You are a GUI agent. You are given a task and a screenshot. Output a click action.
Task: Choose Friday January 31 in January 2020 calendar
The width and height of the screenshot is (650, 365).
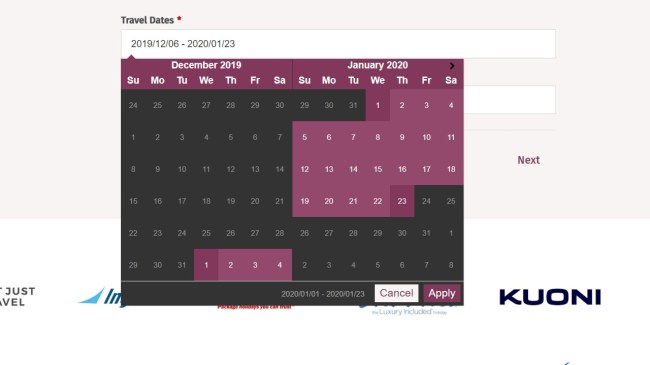pos(426,233)
